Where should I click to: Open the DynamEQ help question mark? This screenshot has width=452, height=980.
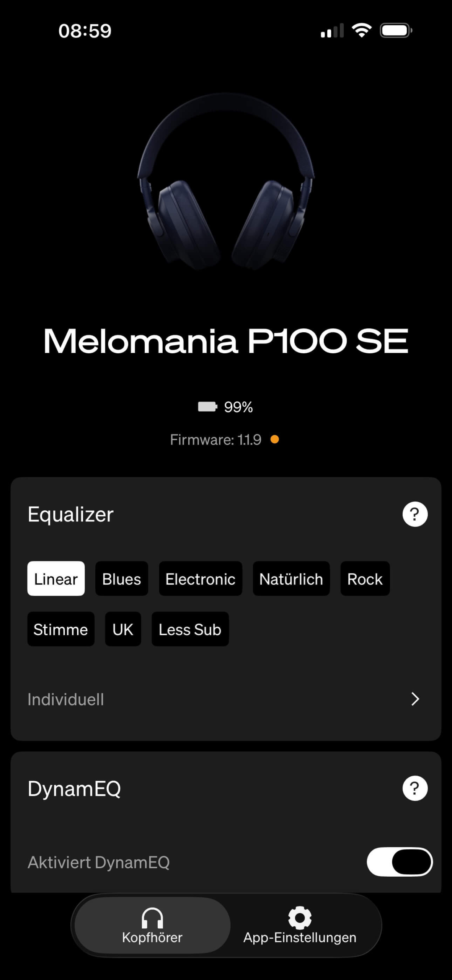tap(415, 788)
